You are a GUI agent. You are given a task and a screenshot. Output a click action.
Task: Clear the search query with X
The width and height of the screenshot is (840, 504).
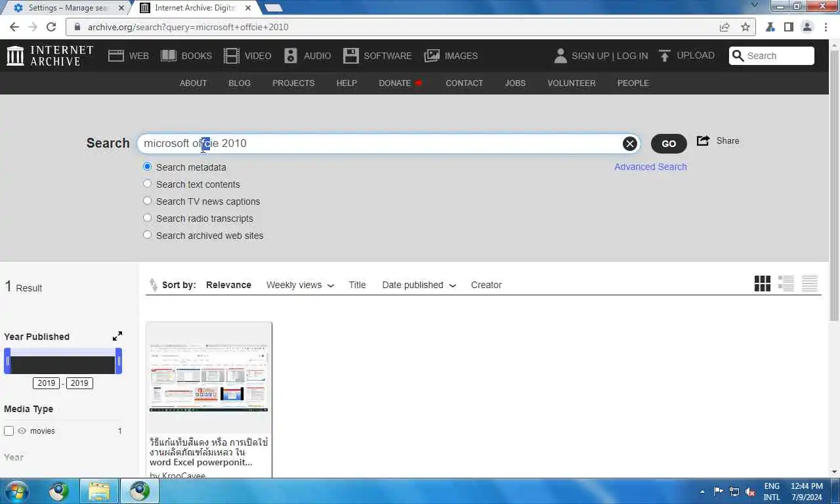pyautogui.click(x=630, y=144)
